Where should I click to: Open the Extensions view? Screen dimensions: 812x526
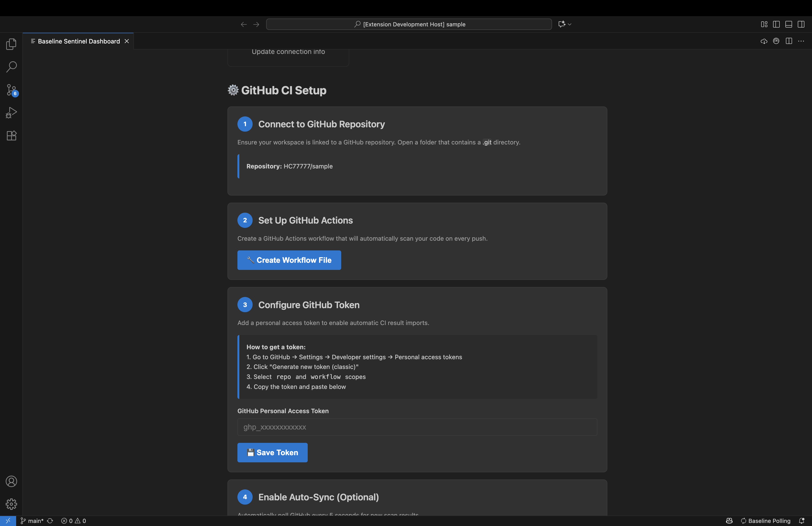pos(11,135)
